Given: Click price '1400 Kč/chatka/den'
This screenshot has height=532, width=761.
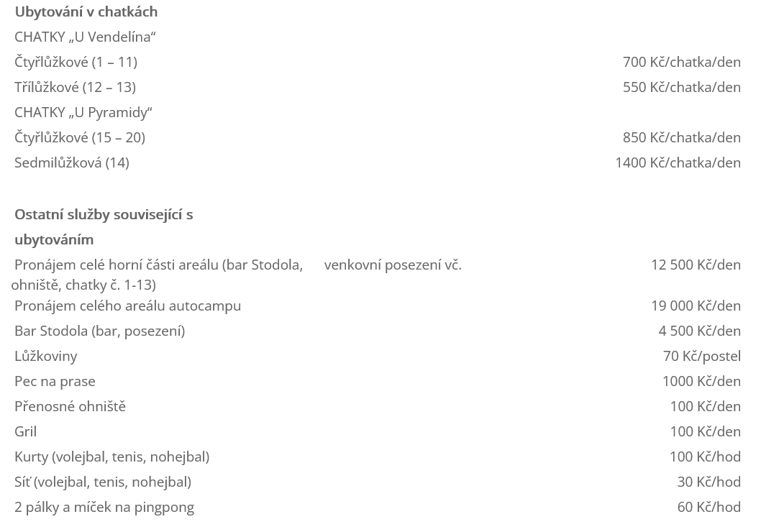Looking at the screenshot, I should [x=678, y=163].
